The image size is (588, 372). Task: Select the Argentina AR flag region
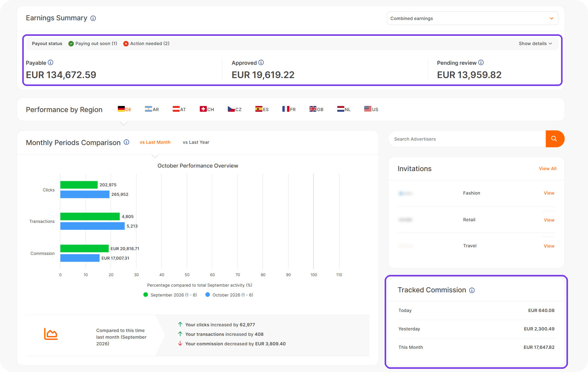click(152, 109)
